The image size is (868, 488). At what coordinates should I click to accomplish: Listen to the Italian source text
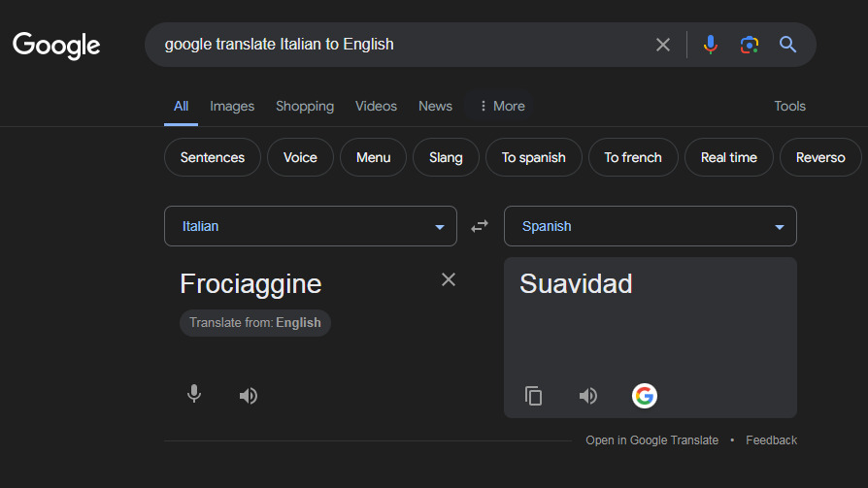point(249,396)
